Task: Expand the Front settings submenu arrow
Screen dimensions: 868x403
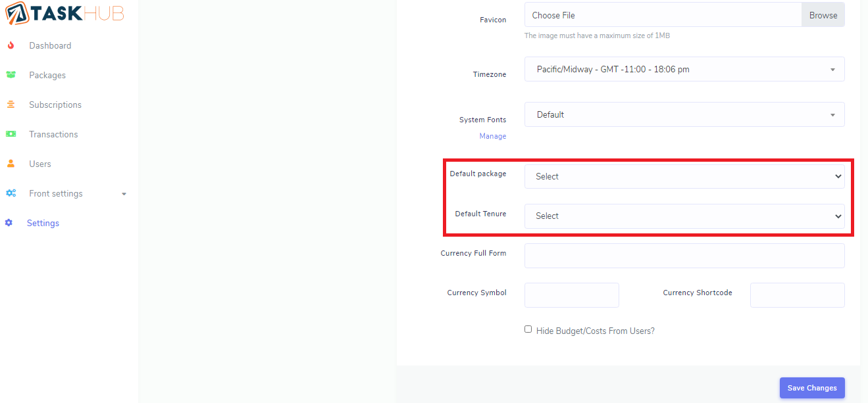Action: click(124, 194)
